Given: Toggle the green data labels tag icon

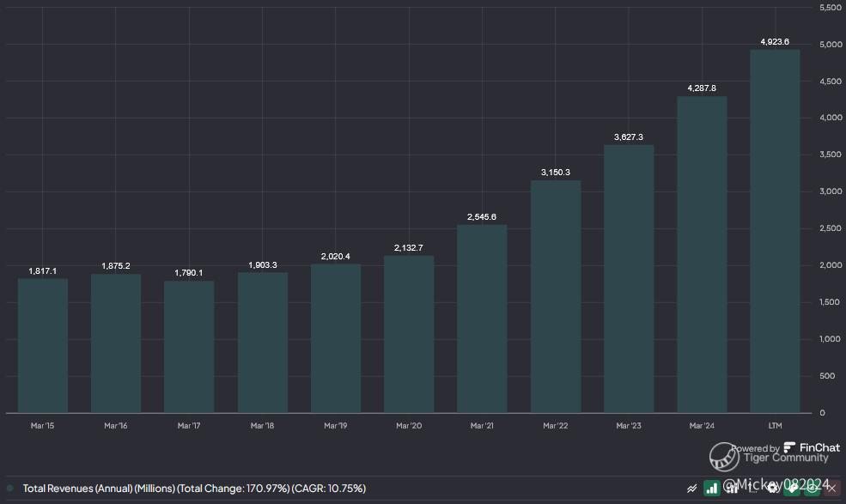Looking at the screenshot, I should tap(791, 488).
